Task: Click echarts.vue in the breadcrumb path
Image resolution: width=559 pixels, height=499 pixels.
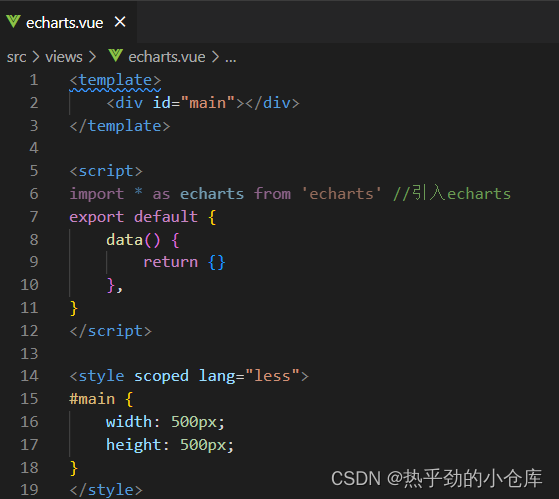Action: [167, 57]
